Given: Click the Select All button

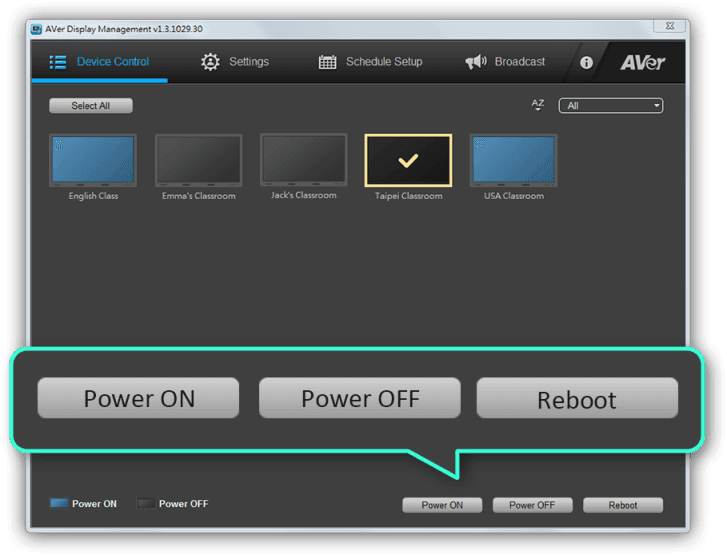Looking at the screenshot, I should point(91,106).
